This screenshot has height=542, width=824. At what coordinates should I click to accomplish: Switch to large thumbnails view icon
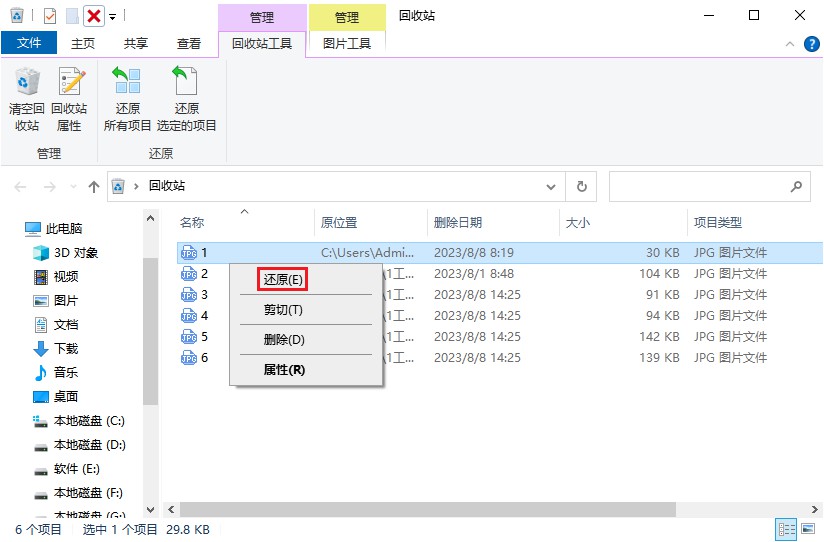point(808,529)
